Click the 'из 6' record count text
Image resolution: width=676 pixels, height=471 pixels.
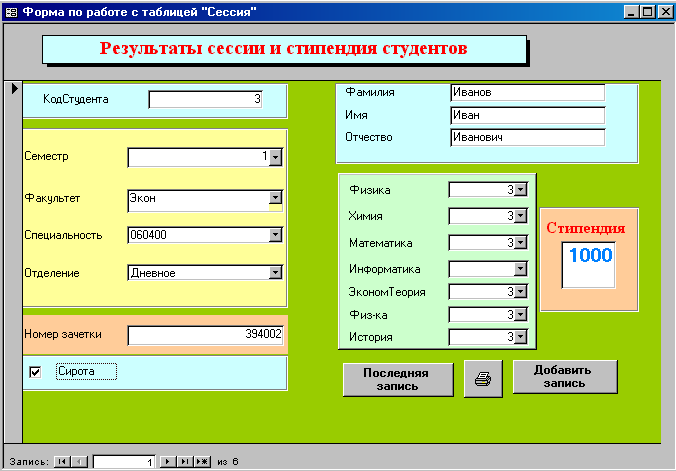pyautogui.click(x=228, y=462)
